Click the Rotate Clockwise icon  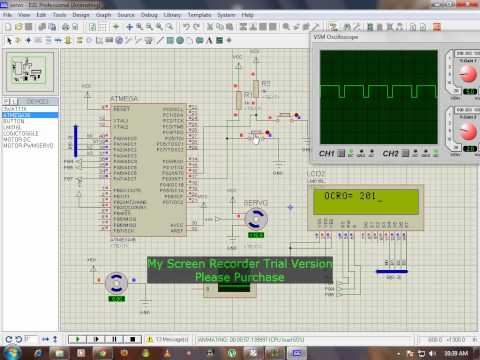pos(9,340)
